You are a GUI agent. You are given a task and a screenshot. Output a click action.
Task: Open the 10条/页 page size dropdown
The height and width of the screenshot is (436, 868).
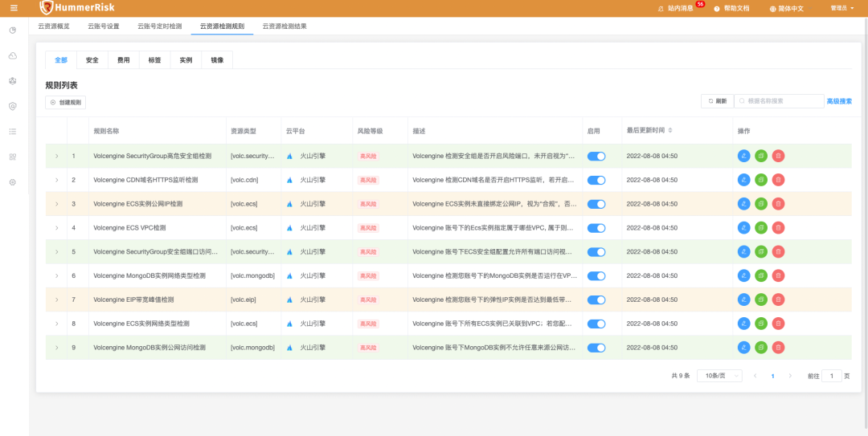tap(719, 376)
